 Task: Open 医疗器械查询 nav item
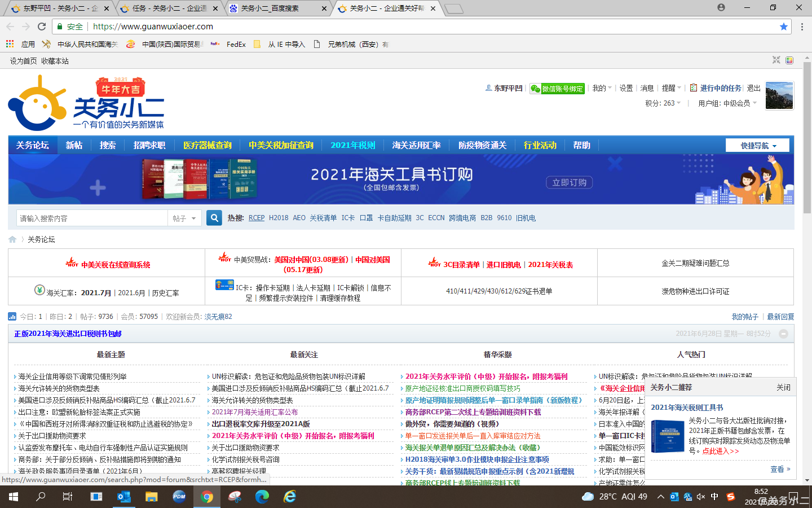coord(208,146)
